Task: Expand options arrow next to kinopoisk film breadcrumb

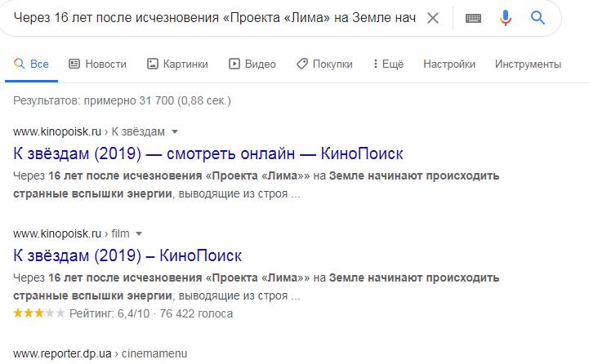Action: 139,233
